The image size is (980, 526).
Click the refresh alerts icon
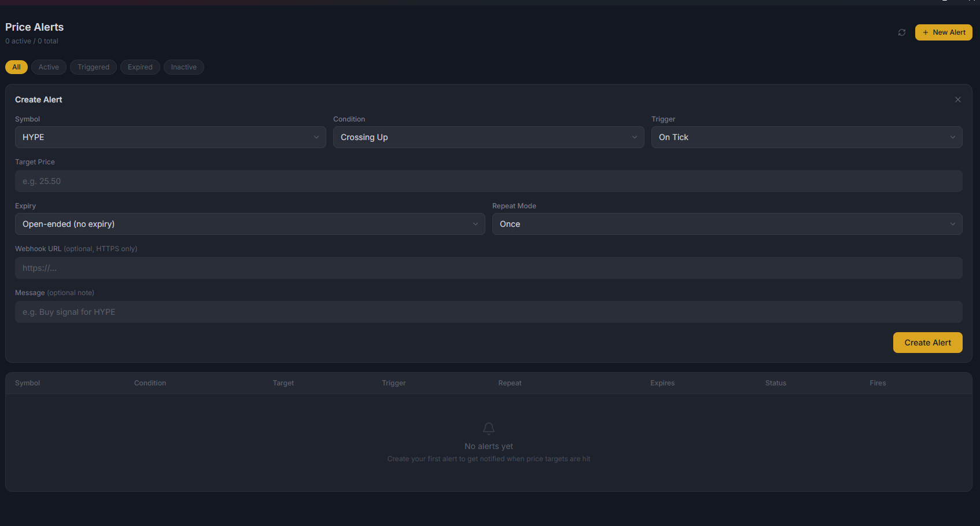[x=902, y=32]
